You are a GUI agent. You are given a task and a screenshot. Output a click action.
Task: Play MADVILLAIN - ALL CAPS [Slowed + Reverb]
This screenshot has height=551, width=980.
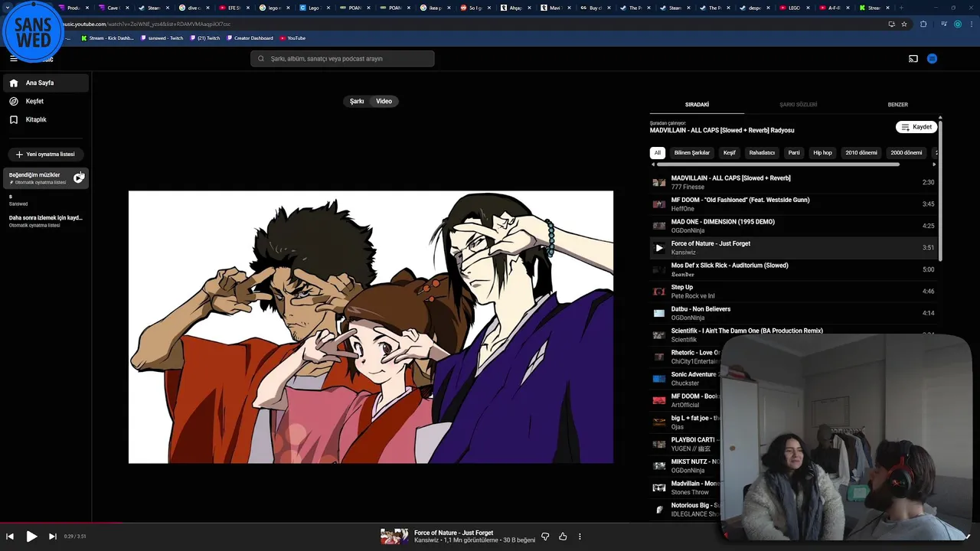click(x=793, y=182)
